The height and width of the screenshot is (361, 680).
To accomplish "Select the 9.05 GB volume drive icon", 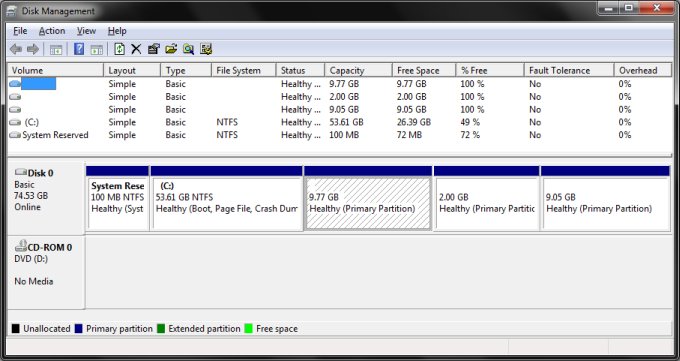I will (x=15, y=109).
